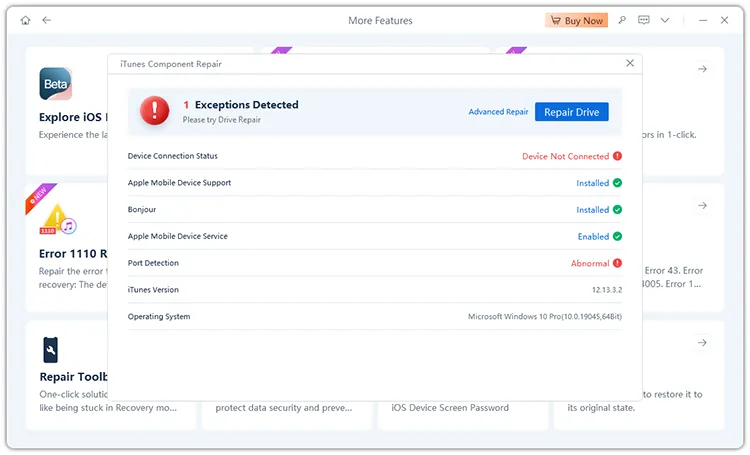Screen dimensions: 750x455
Task: Open the Error 1110 card title
Action: point(73,254)
